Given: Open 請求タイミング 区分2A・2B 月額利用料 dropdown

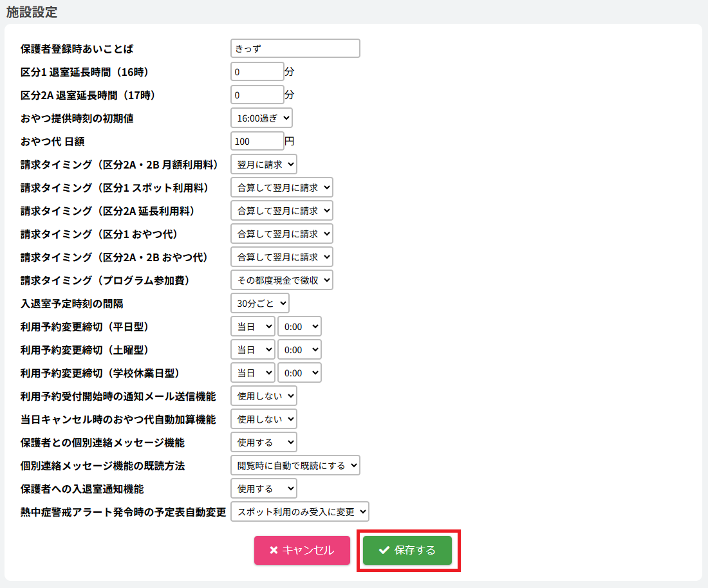Looking at the screenshot, I should [264, 164].
